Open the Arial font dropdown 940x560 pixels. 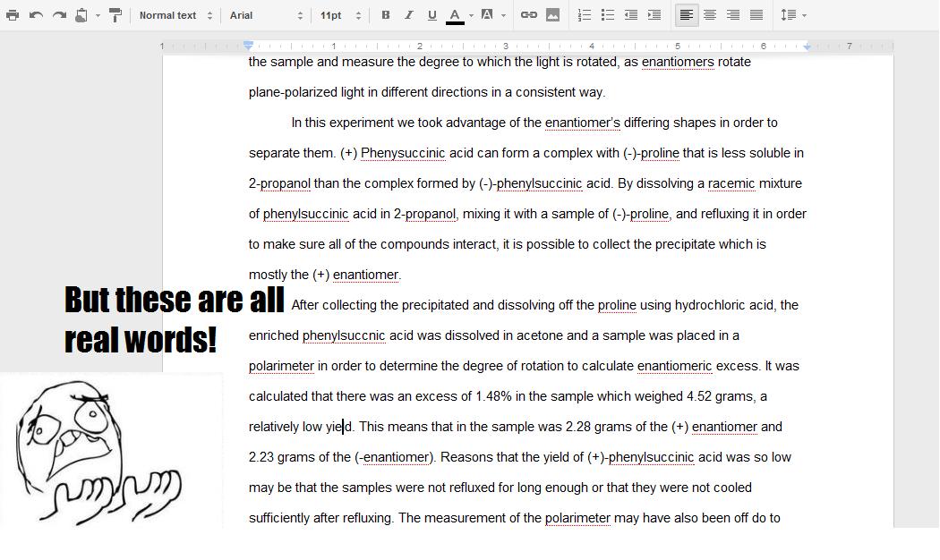[266, 15]
